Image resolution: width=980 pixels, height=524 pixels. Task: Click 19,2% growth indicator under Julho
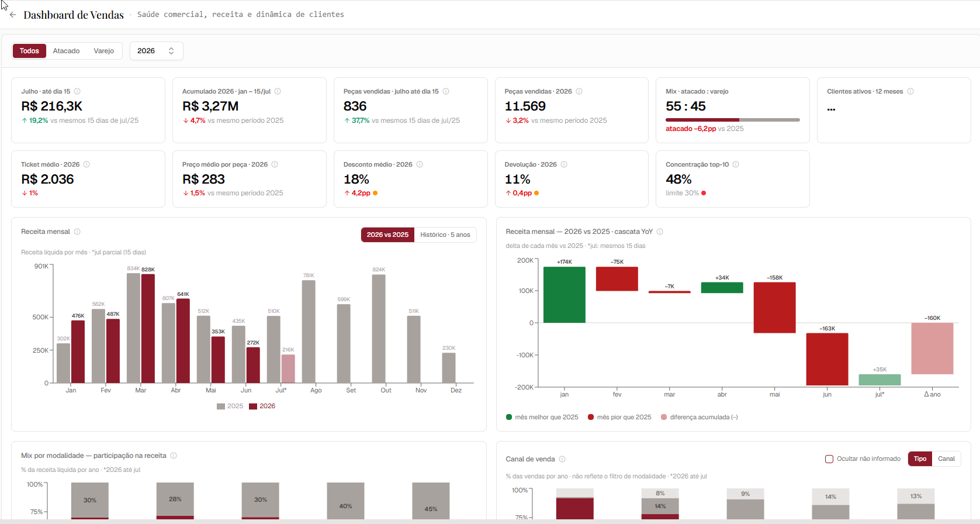pos(35,120)
